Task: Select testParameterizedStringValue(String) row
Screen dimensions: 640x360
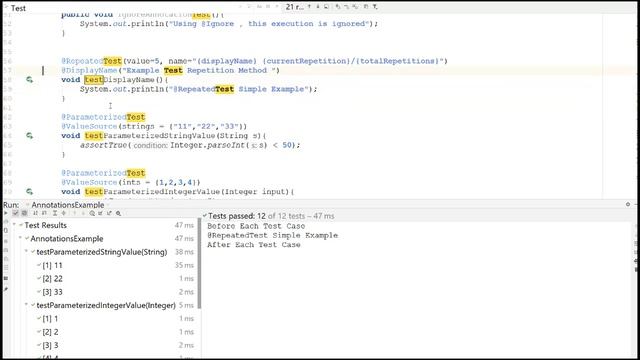Action: pyautogui.click(x=103, y=252)
